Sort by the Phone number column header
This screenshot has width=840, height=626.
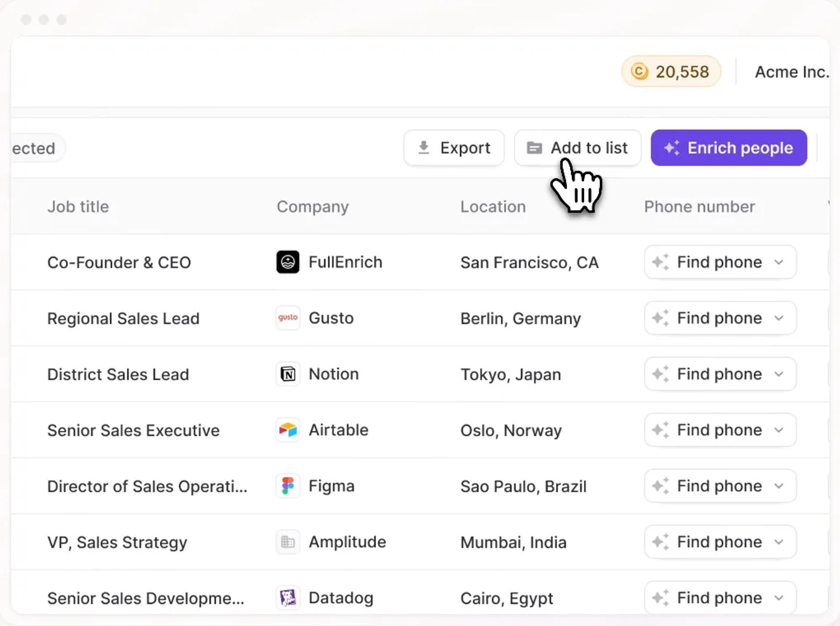pyautogui.click(x=699, y=206)
